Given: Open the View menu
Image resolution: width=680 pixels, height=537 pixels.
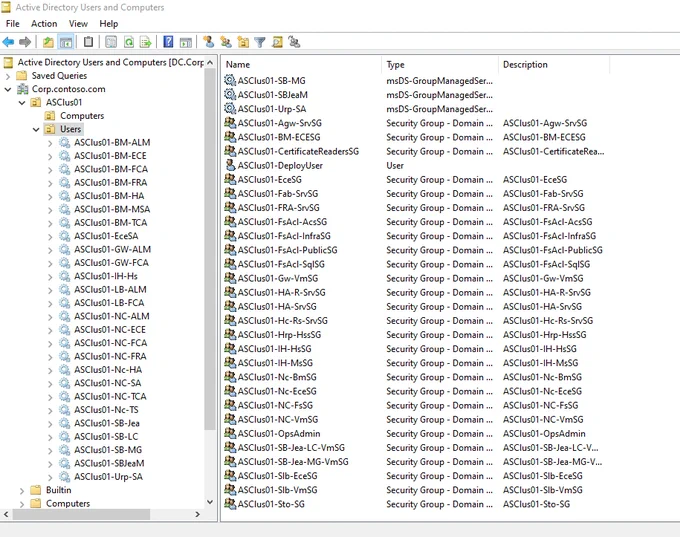Looking at the screenshot, I should (x=78, y=23).
